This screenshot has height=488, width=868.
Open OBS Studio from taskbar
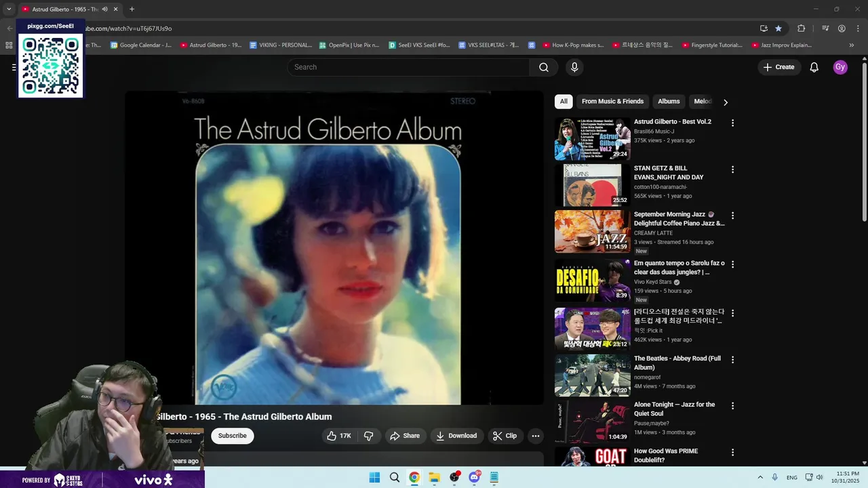[x=454, y=477]
